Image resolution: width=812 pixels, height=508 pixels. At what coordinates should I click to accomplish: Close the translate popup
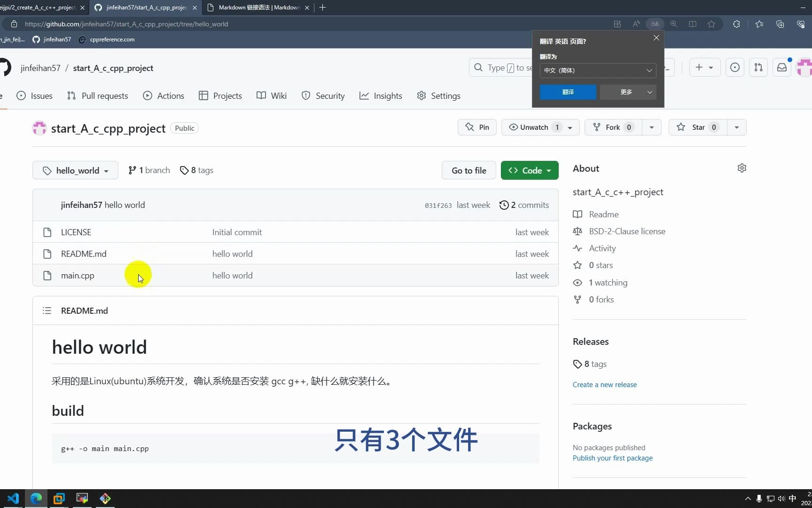point(656,38)
